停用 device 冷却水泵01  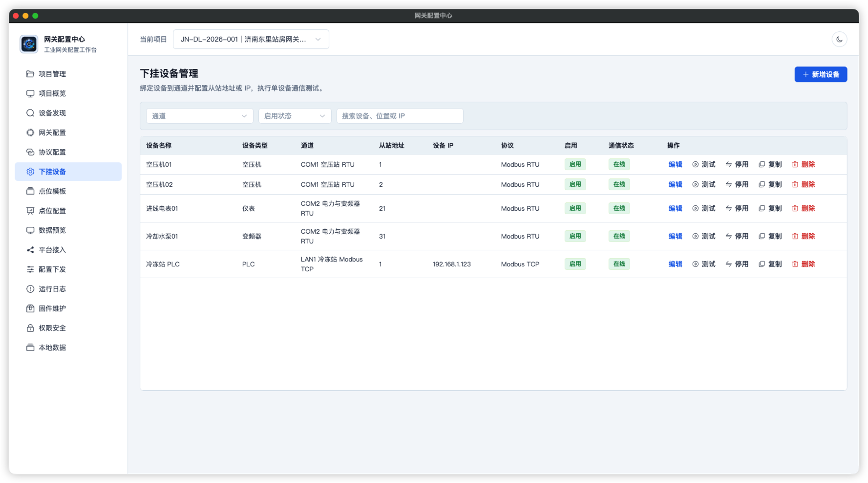click(737, 236)
